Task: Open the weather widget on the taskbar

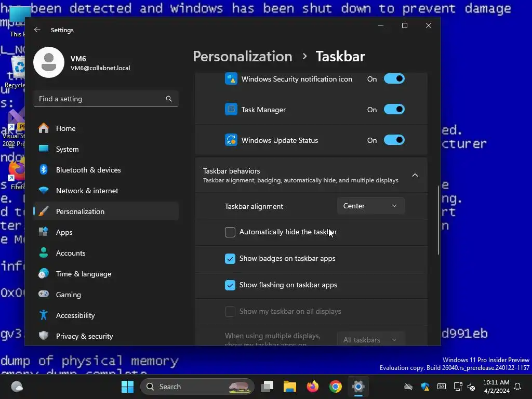Action: pyautogui.click(x=17, y=387)
